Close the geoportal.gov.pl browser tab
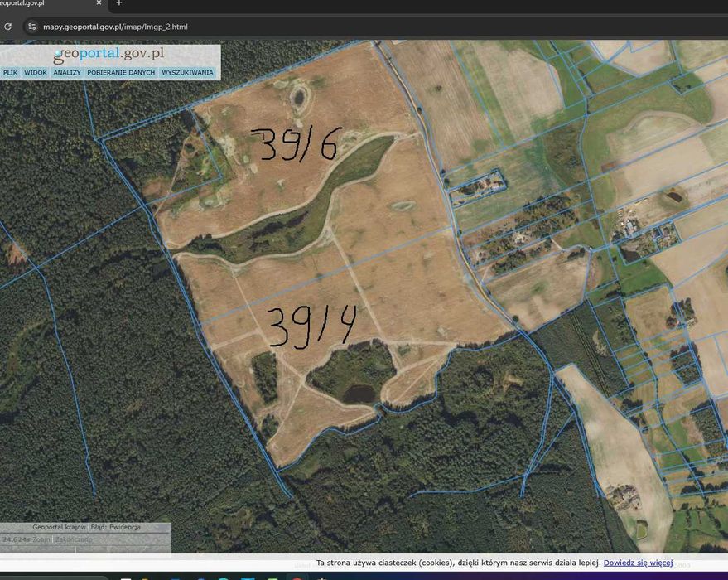This screenshot has height=580, width=728. pos(99,2)
